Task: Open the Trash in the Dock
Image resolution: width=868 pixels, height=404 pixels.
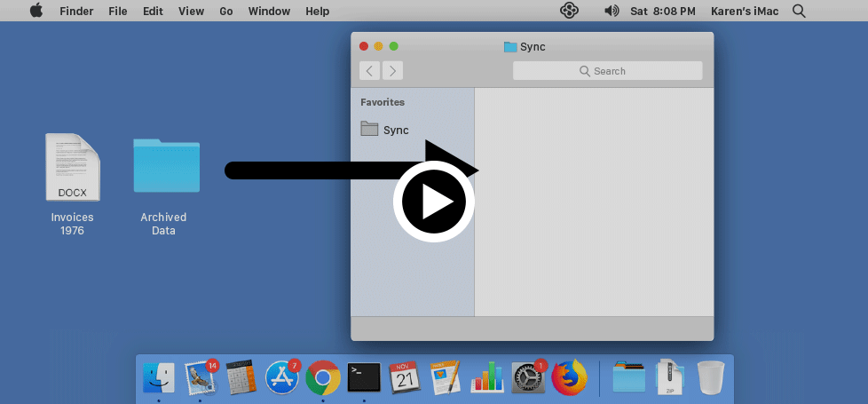Action: pyautogui.click(x=710, y=377)
